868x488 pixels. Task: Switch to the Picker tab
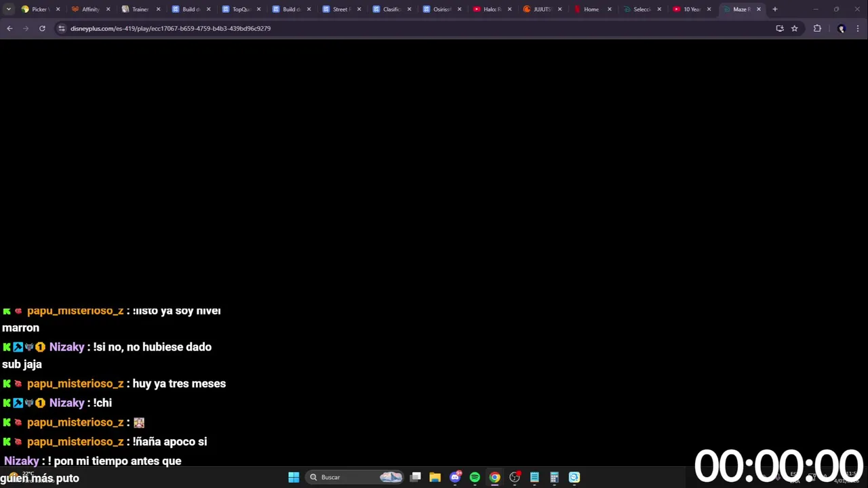pos(39,9)
